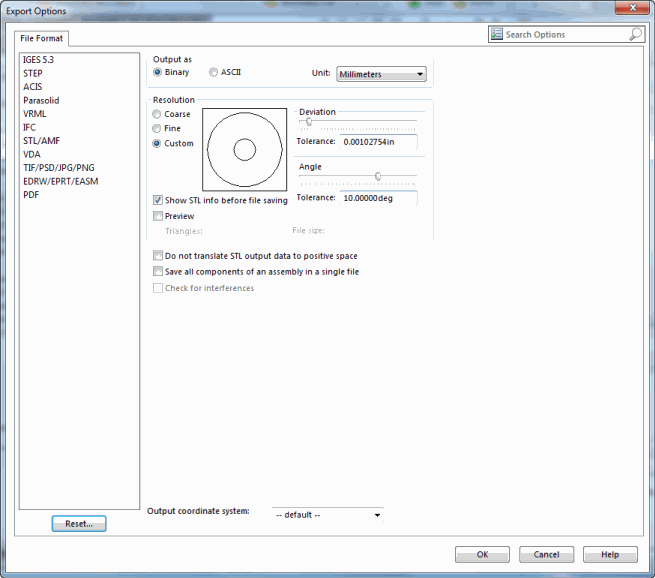
Task: Select TIF/PSD/JPG/PNG in format list
Action: tap(59, 168)
